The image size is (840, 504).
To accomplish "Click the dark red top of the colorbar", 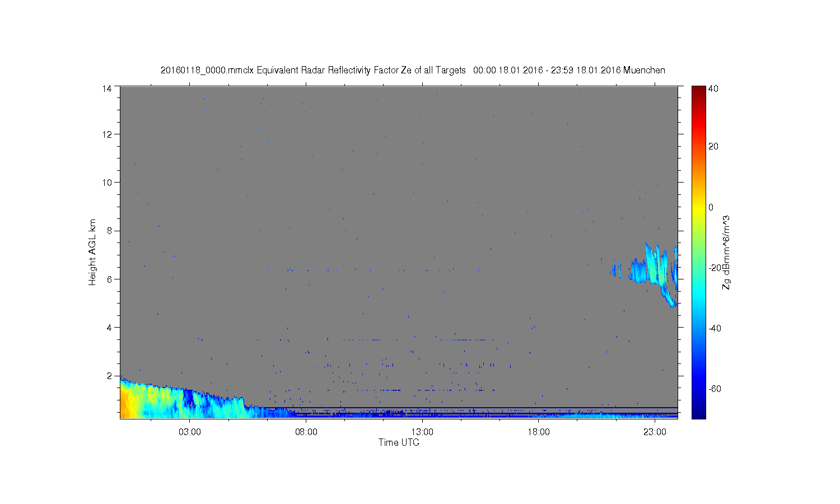I will 698,90.
